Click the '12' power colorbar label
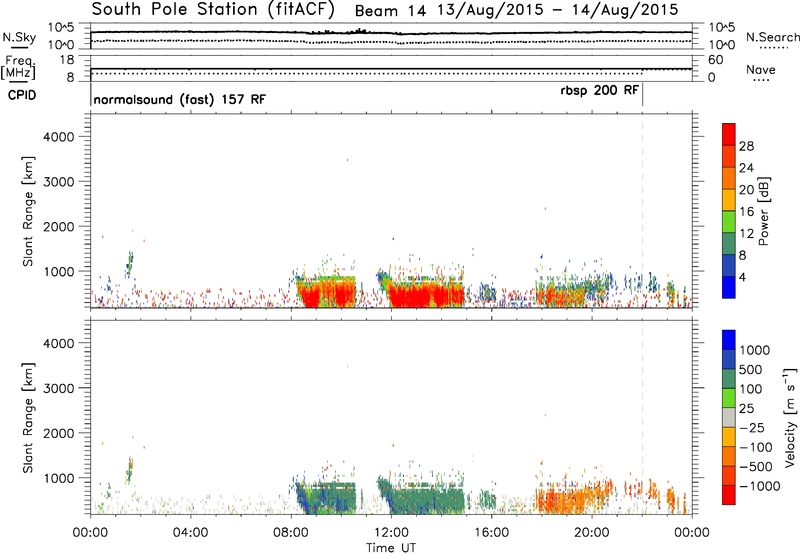This screenshot has width=800, height=554. click(746, 234)
